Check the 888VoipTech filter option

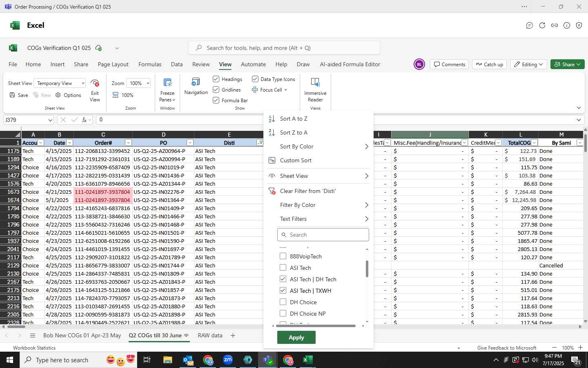click(x=283, y=256)
